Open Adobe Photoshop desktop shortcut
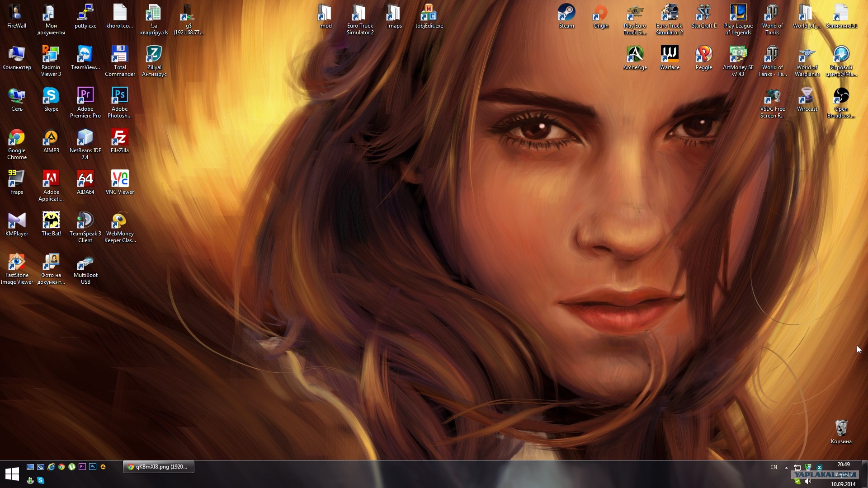 click(120, 103)
